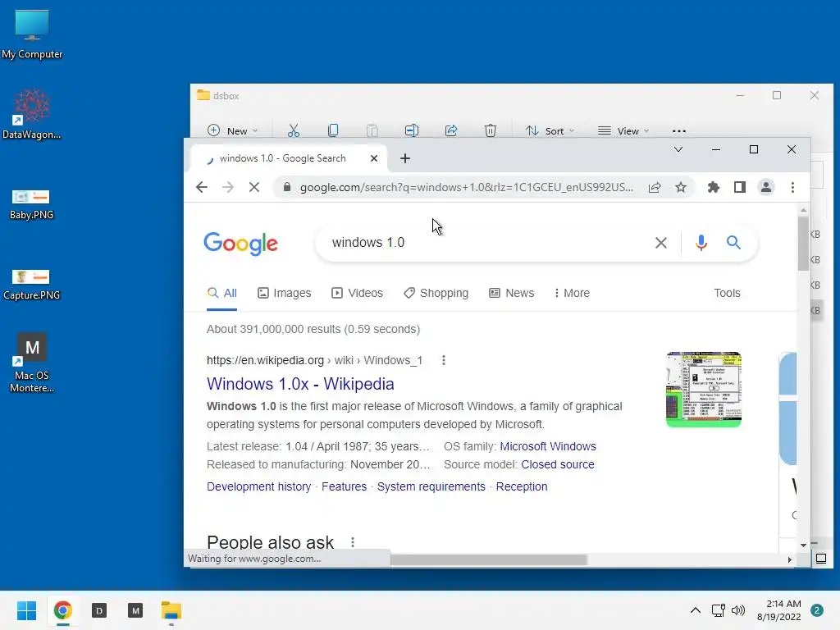
Task: Open New menu in dsbox window
Action: [233, 130]
